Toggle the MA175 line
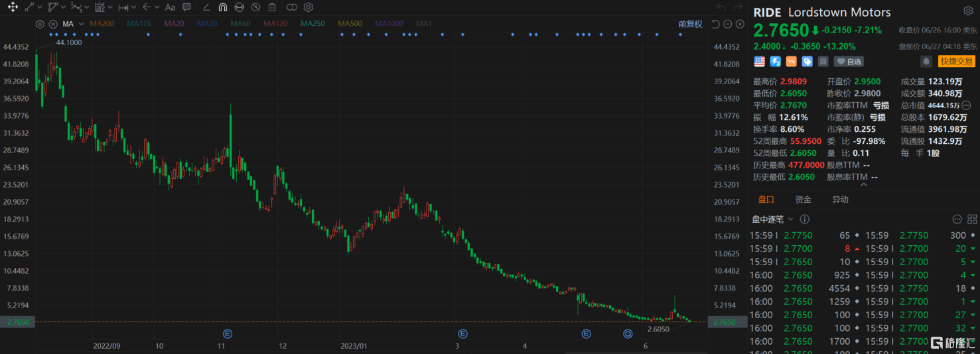980x354 pixels. pyautogui.click(x=139, y=24)
